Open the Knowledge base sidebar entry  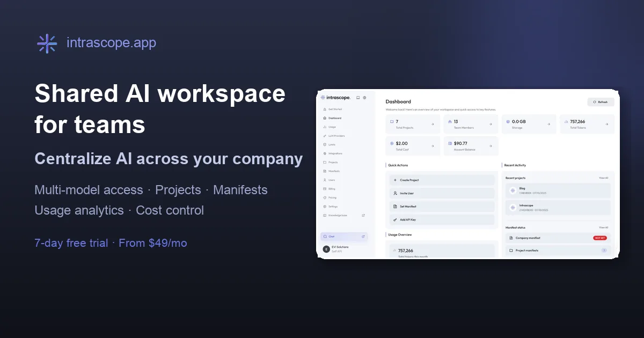tap(344, 215)
